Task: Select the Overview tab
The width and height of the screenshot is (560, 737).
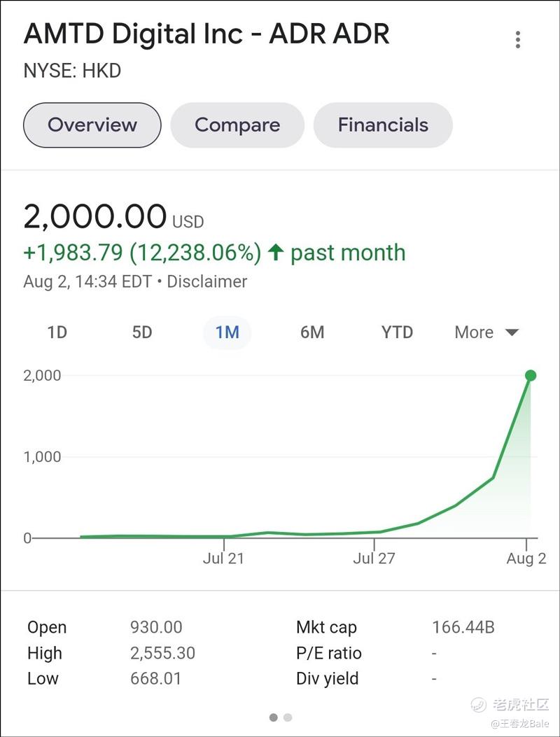Action: click(x=92, y=125)
